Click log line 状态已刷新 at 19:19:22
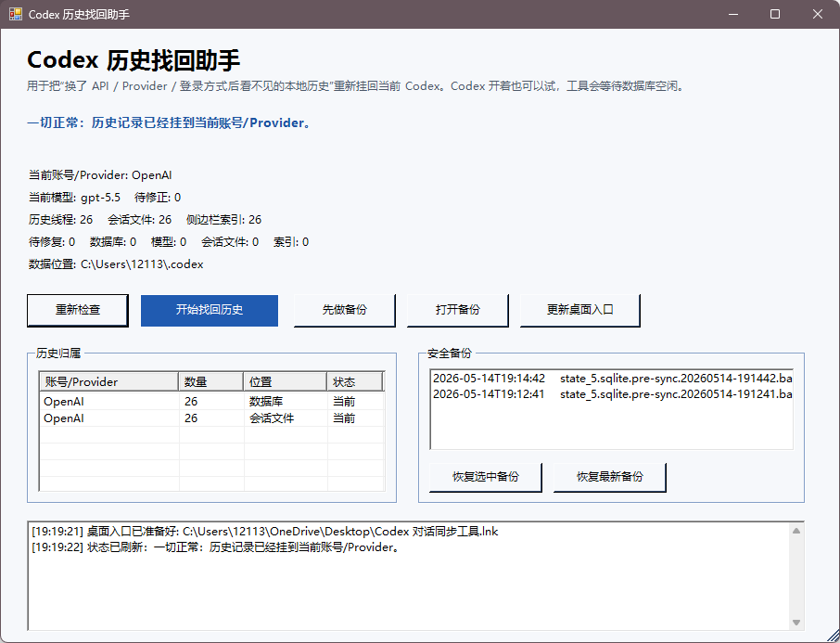 [x=215, y=547]
